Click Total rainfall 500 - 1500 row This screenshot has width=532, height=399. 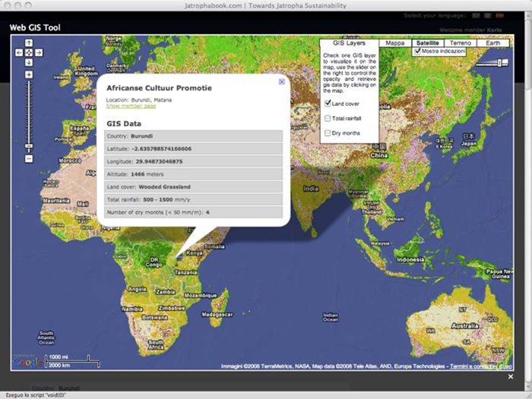[193, 199]
